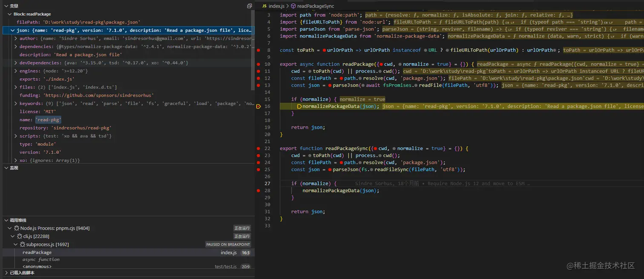This screenshot has width=644, height=279.
Task: Expand the files (2) array
Action: pos(16,87)
